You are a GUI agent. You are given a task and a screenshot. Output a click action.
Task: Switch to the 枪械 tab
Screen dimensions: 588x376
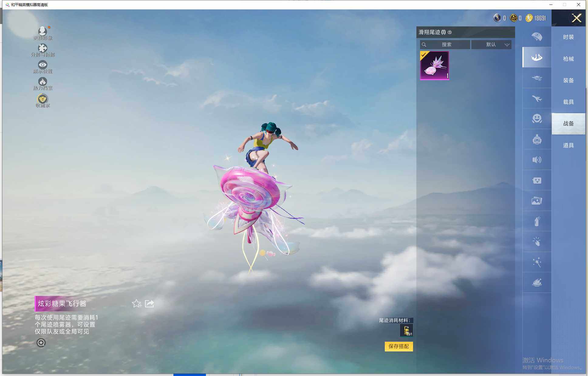pos(568,59)
